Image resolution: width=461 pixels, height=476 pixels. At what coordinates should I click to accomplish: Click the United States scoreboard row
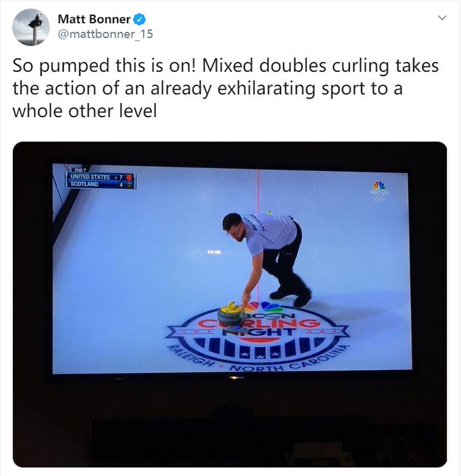tap(100, 177)
